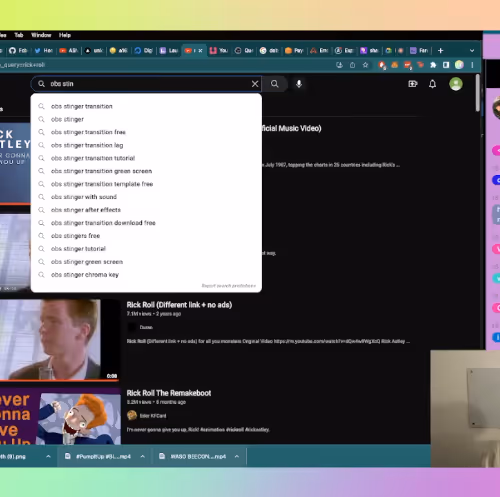Open Chrome's three-dot menu
This screenshot has height=497, width=500.
coord(472,65)
